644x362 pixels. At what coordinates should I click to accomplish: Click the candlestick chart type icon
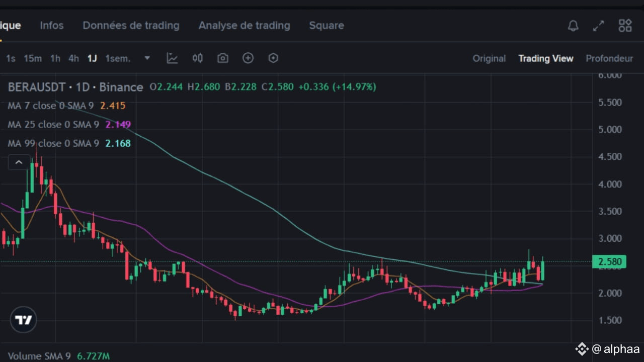pos(198,58)
